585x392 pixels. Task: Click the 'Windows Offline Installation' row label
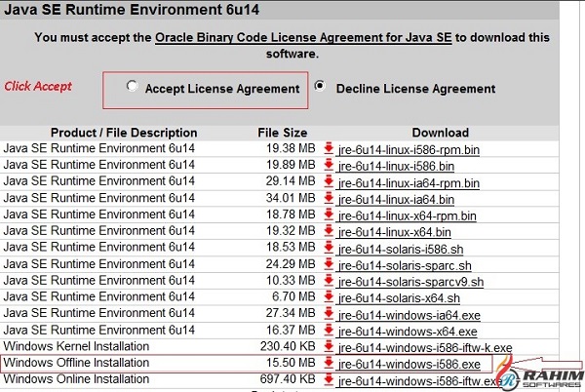[x=76, y=363]
